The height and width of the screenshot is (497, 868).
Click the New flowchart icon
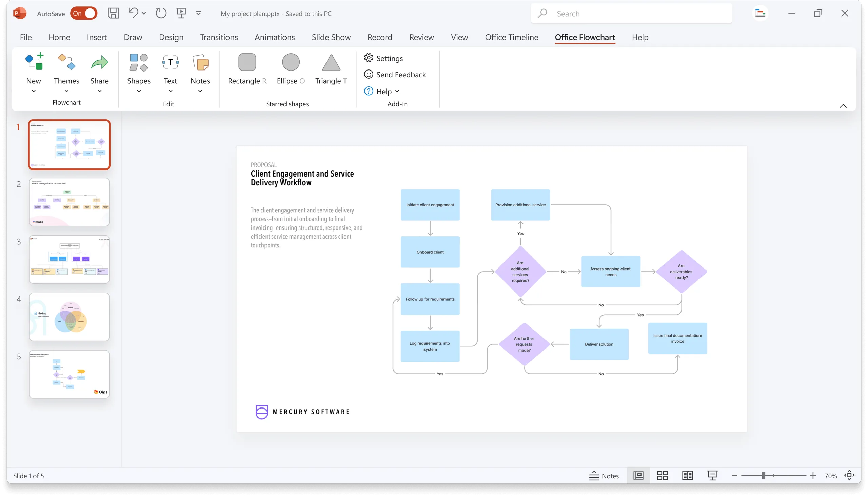[34, 61]
